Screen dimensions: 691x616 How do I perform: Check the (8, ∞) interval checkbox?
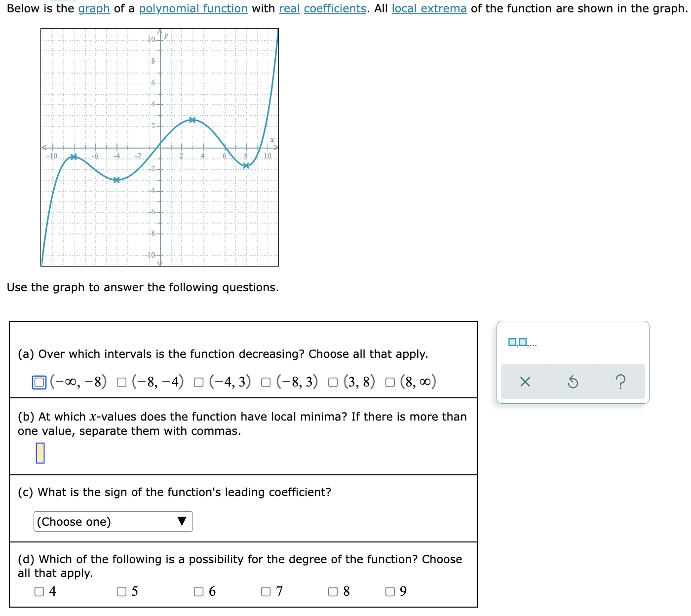coord(390,381)
